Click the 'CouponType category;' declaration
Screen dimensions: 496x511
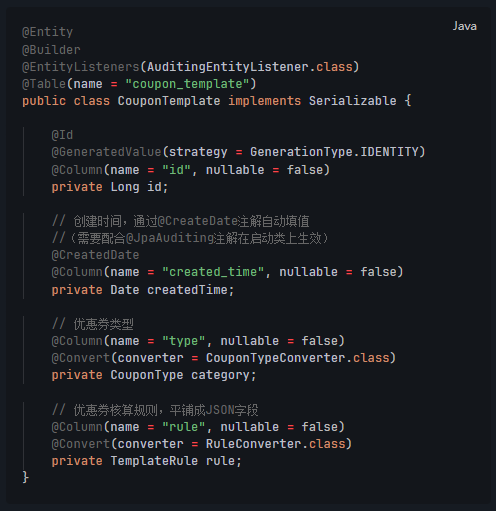tap(183, 375)
